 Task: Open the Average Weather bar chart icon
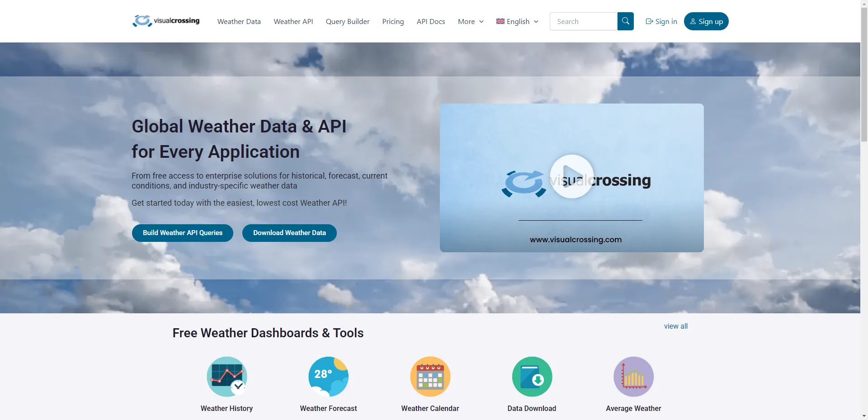click(x=633, y=377)
